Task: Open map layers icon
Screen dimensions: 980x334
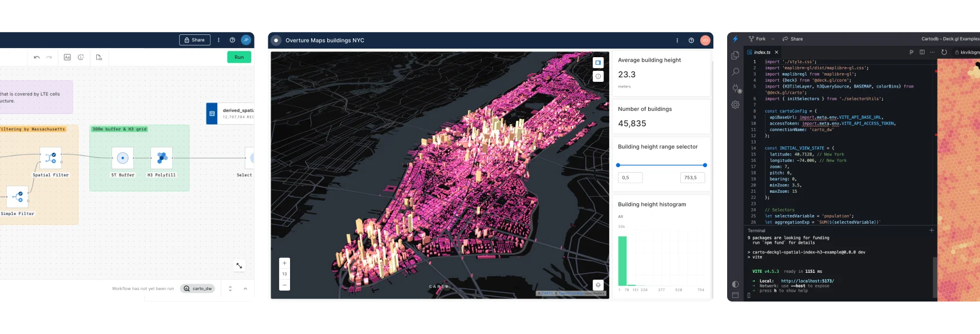Action: 598,285
